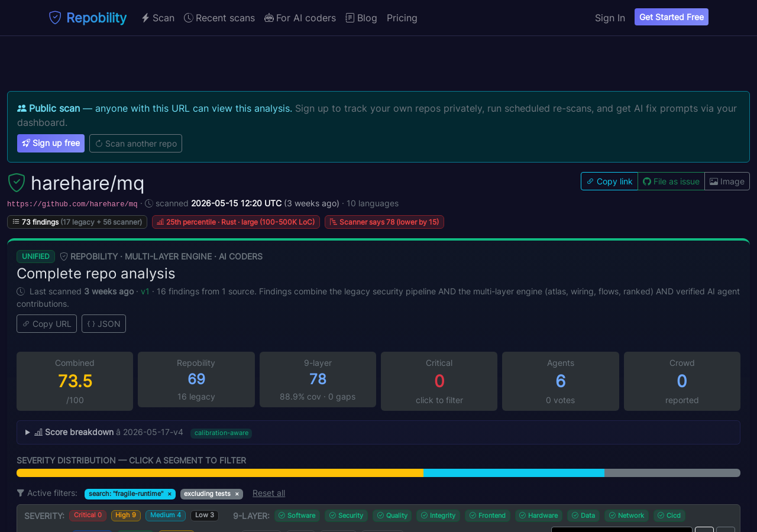The height and width of the screenshot is (532, 757).
Task: Click the calibration-aware tag
Action: 221,433
